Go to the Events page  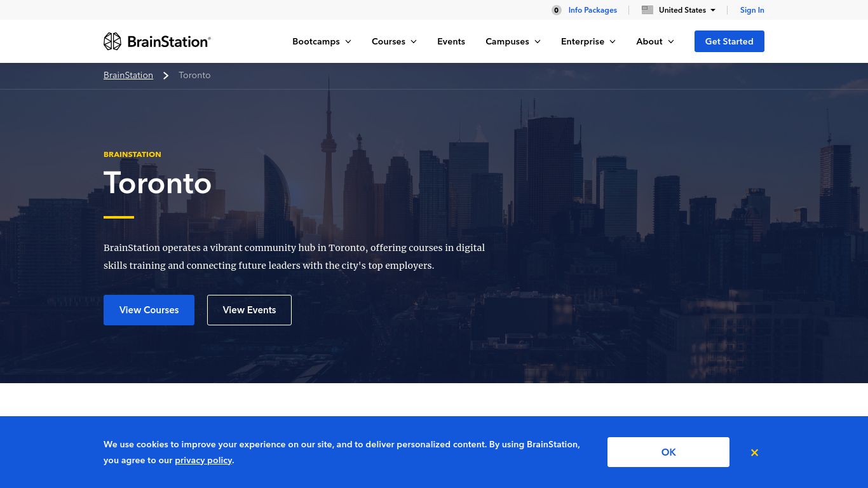pos(451,41)
